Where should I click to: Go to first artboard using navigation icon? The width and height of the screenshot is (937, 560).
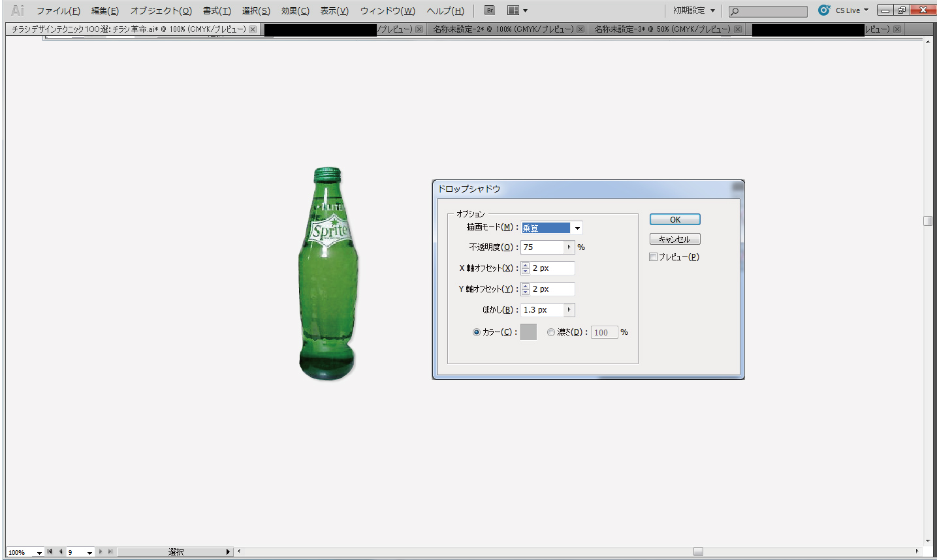(50, 552)
